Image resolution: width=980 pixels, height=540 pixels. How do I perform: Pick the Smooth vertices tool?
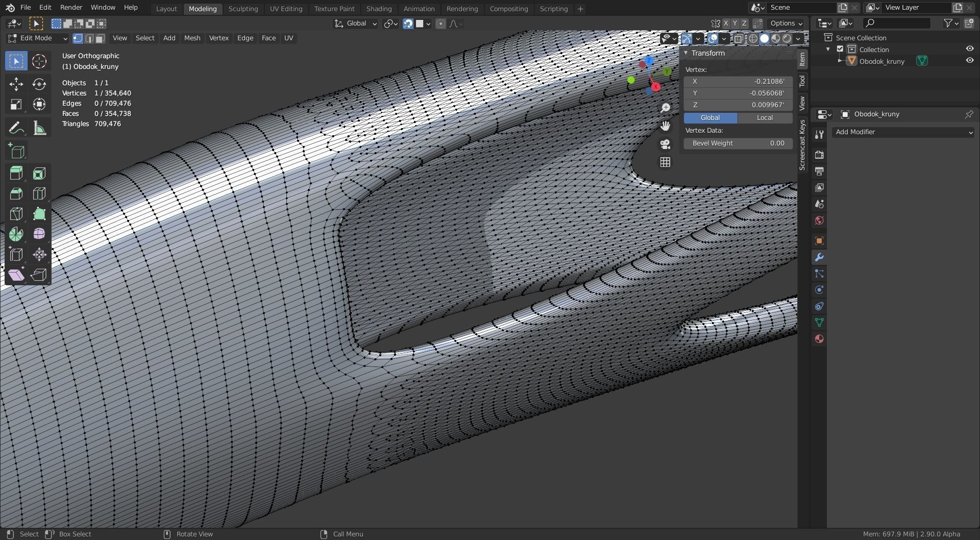coord(39,234)
